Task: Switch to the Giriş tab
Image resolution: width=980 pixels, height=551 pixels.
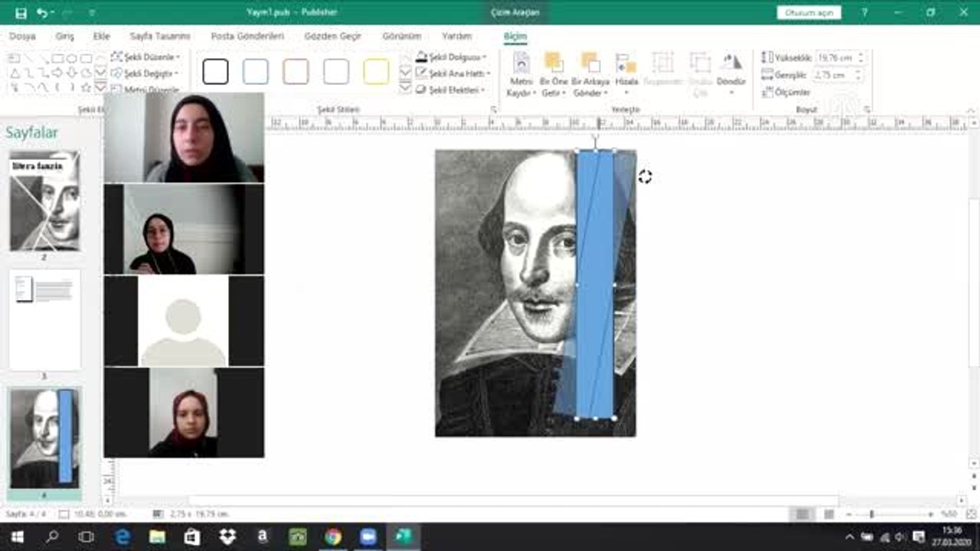Action: point(65,36)
